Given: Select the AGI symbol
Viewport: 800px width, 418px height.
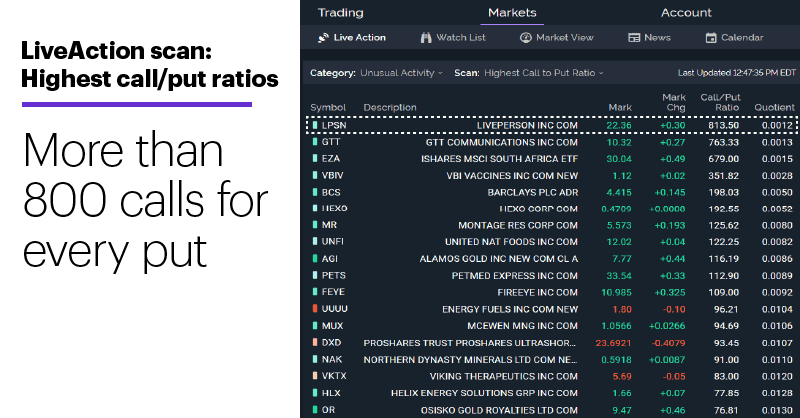Looking at the screenshot, I should 330,259.
